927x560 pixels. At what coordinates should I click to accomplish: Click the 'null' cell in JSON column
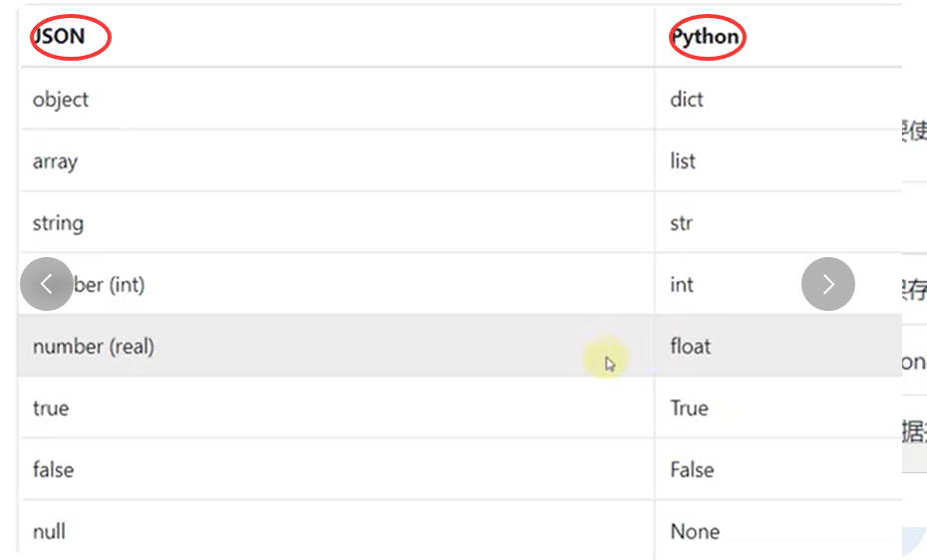[x=49, y=532]
